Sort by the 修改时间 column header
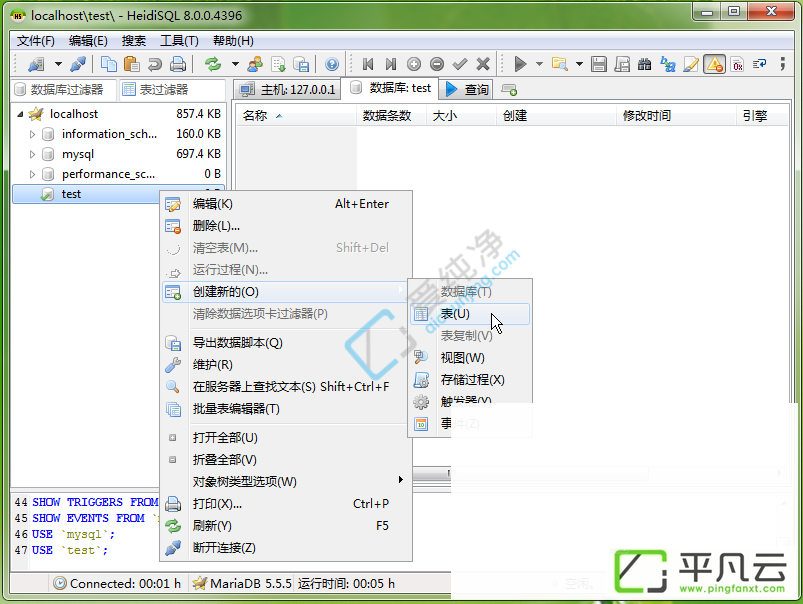Image resolution: width=803 pixels, height=604 pixels. [677, 116]
